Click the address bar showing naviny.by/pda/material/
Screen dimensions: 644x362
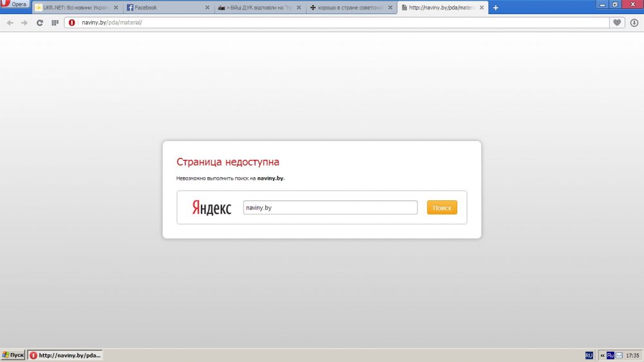pos(337,23)
